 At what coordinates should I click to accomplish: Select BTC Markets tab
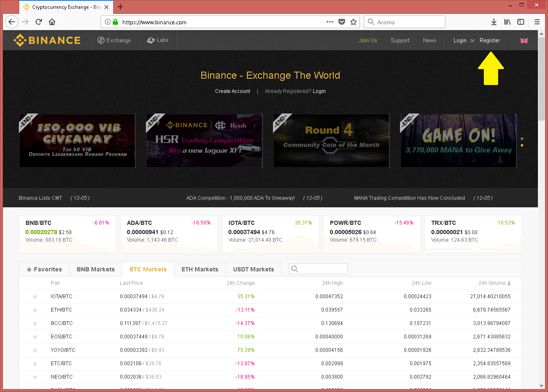(x=148, y=269)
